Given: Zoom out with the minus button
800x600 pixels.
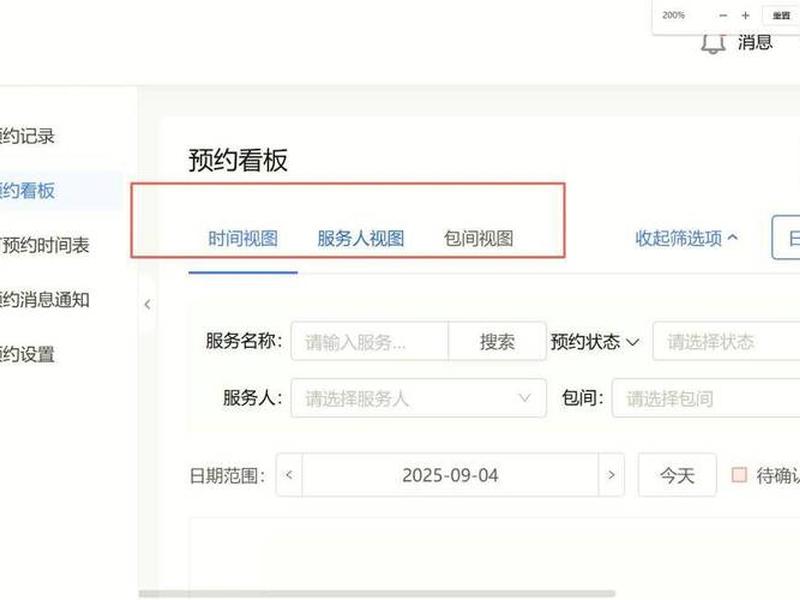Looking at the screenshot, I should (x=723, y=15).
